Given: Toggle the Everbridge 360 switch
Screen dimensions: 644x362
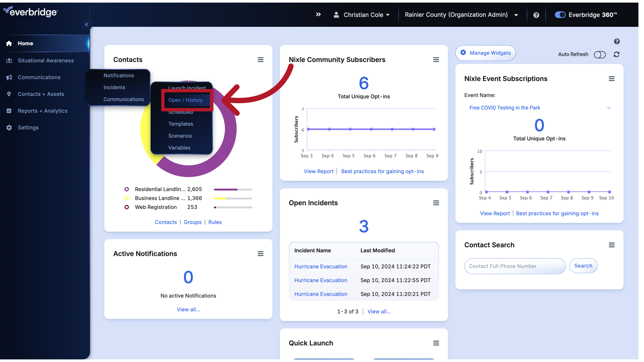Looking at the screenshot, I should click(560, 15).
